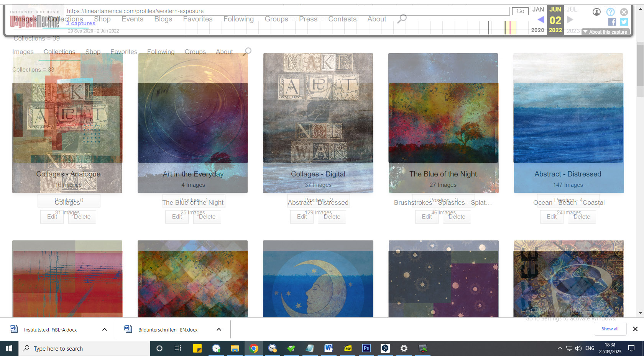The image size is (644, 356).
Task: Click the Windows search box 'Type here to search'
Action: [84, 348]
